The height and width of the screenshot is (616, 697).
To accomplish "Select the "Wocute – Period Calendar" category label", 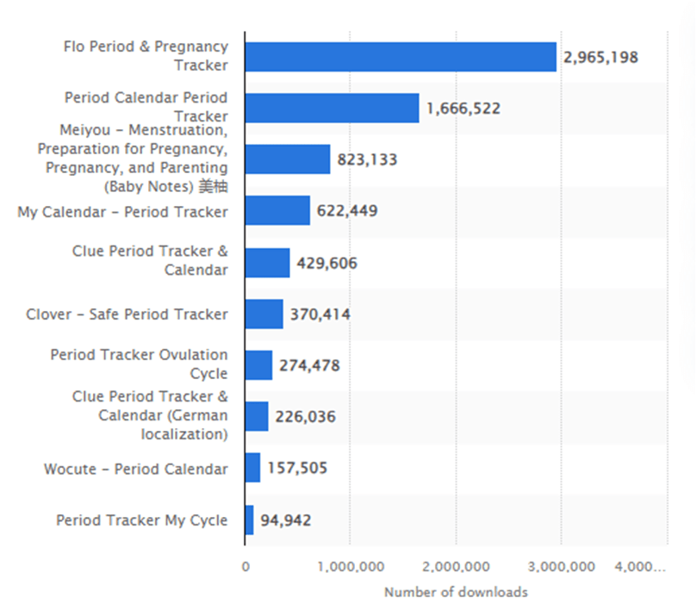I will (136, 470).
